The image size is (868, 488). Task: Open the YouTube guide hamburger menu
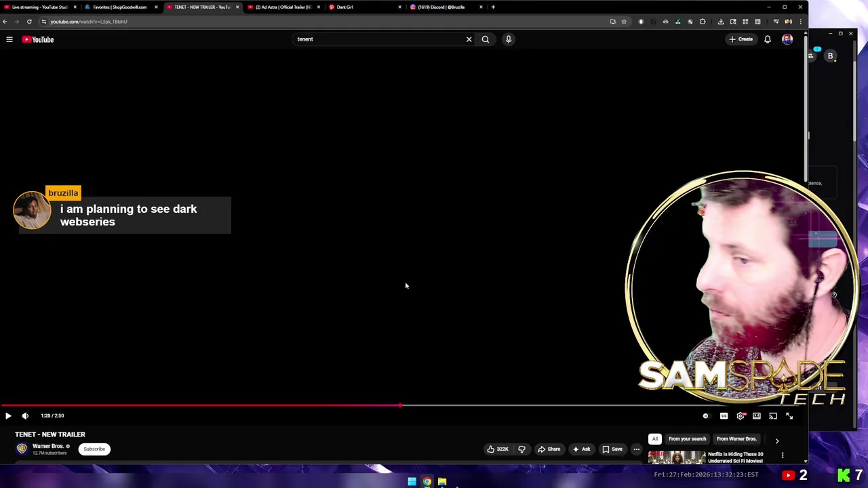tap(9, 39)
